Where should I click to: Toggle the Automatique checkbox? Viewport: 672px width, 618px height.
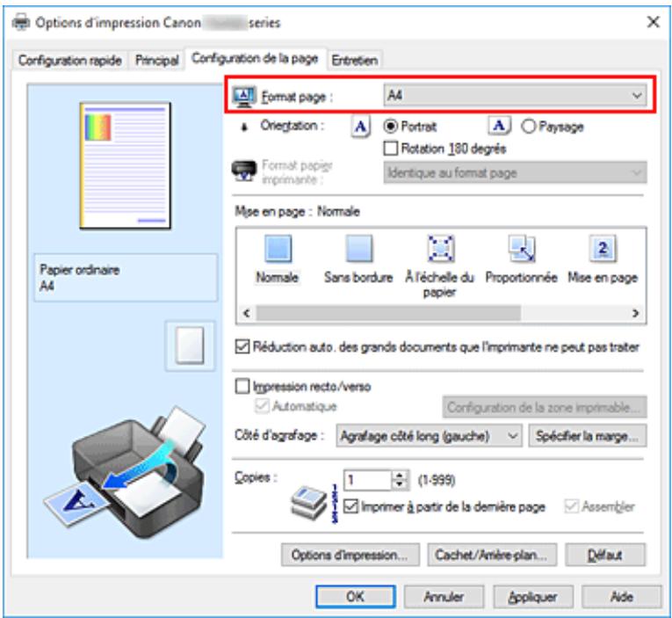pos(262,406)
